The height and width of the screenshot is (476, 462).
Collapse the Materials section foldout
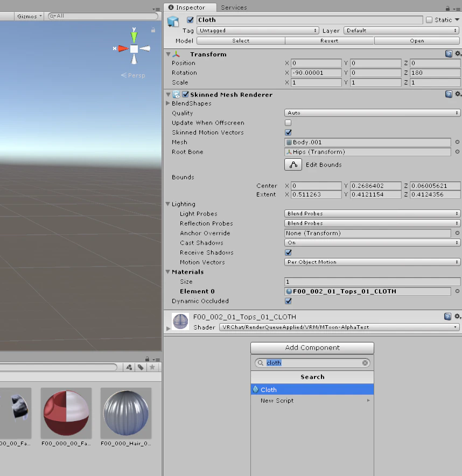[168, 272]
